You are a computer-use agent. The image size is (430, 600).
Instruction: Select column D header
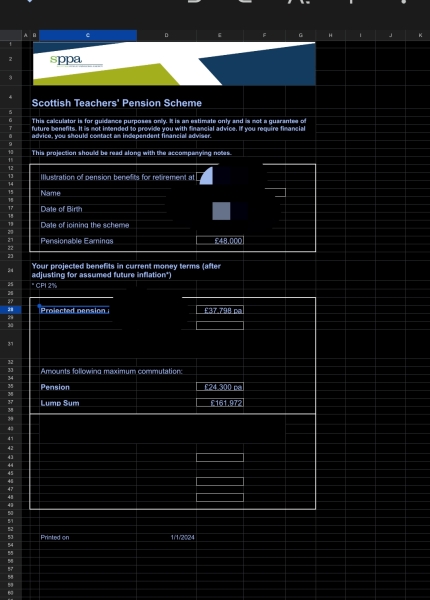pyautogui.click(x=166, y=35)
